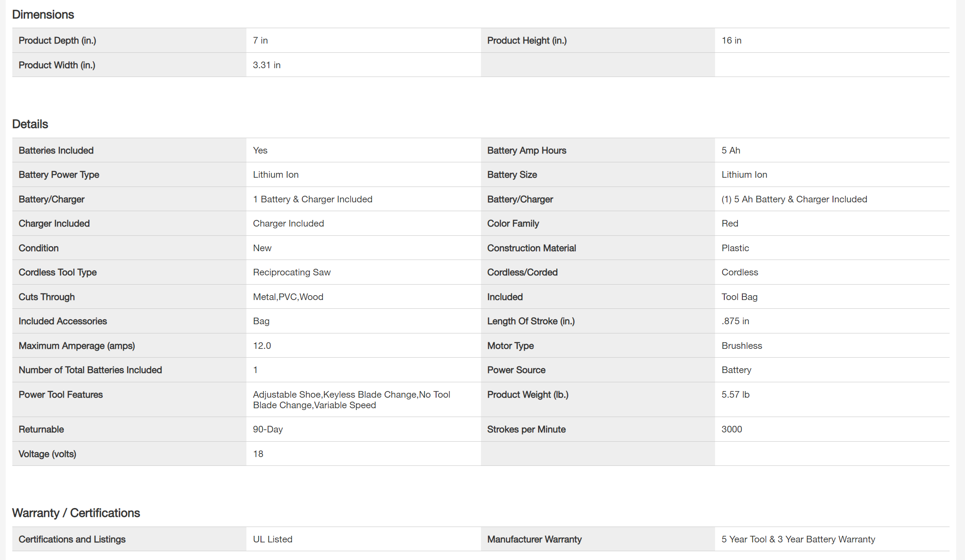This screenshot has height=560, width=965.
Task: Select the Battery Power Type label
Action: pyautogui.click(x=59, y=175)
